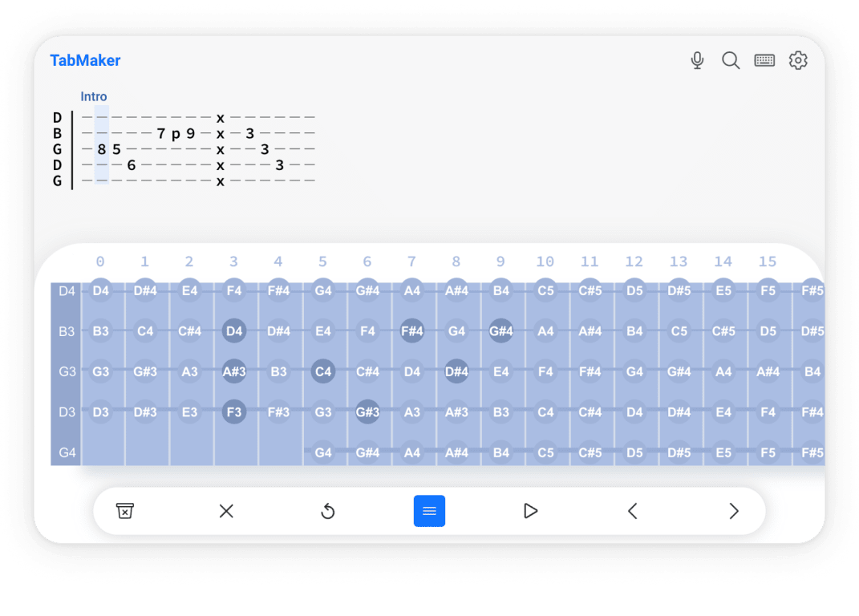Move cursor to next column

734,511
